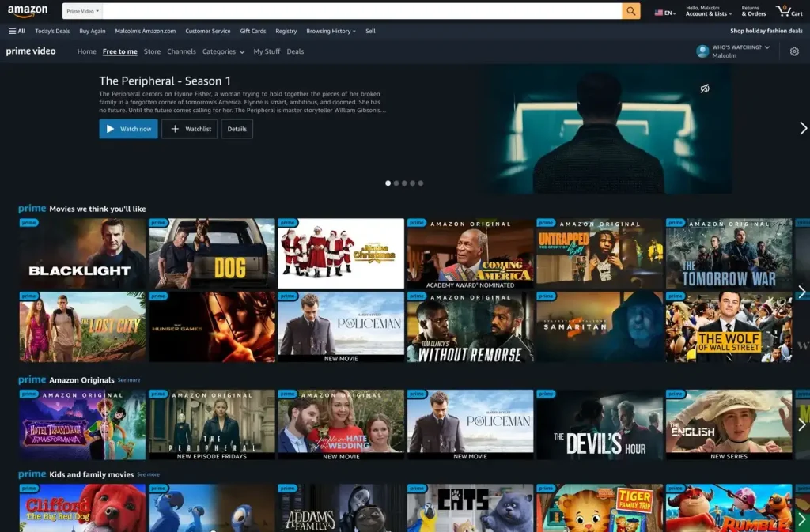Add The Peripheral to Watchlist
The height and width of the screenshot is (532, 810).
(190, 129)
